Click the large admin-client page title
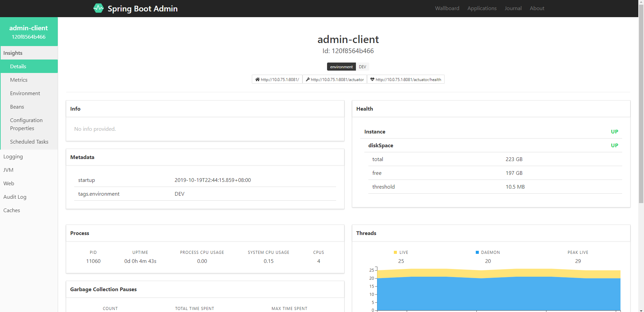 tap(348, 39)
